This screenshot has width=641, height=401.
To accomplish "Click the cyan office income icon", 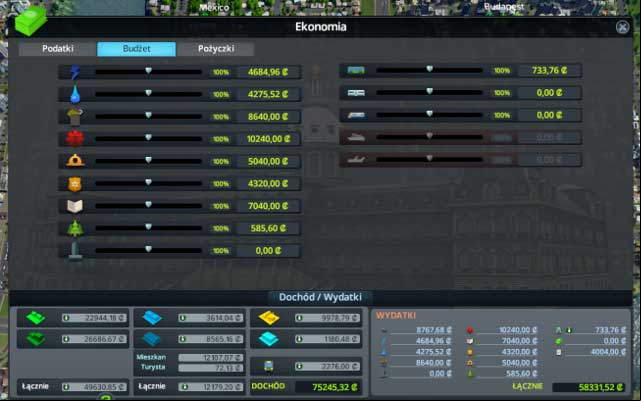I will [x=269, y=339].
